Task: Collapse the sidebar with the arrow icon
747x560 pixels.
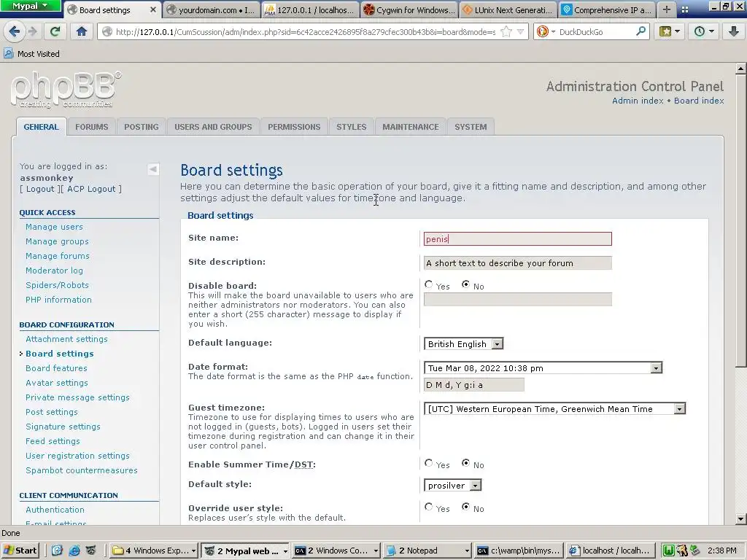Action: [x=153, y=169]
